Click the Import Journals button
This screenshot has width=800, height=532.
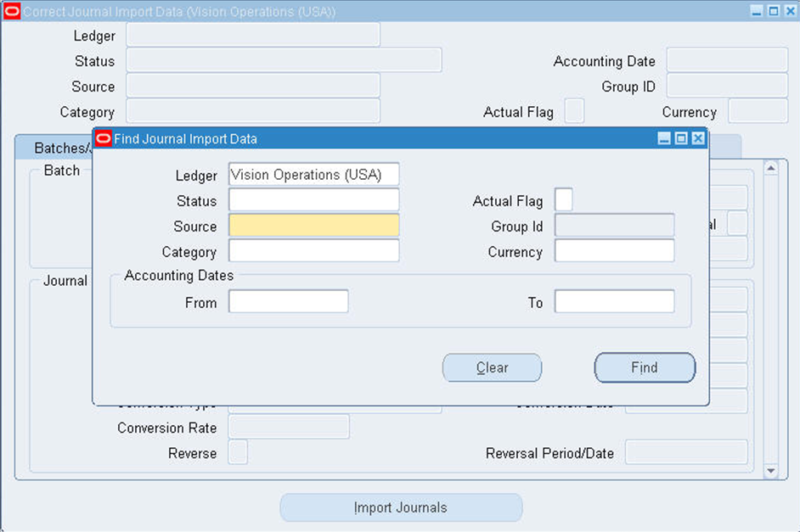[x=400, y=507]
